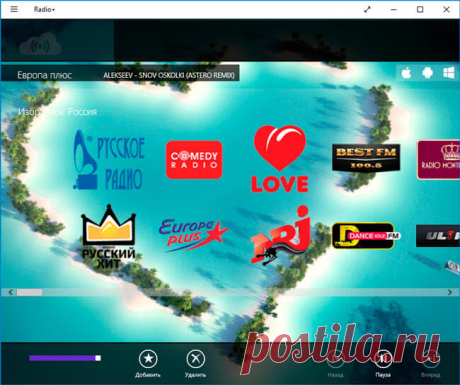Open the hamburger menu
This screenshot has width=460, height=385.
click(x=14, y=9)
